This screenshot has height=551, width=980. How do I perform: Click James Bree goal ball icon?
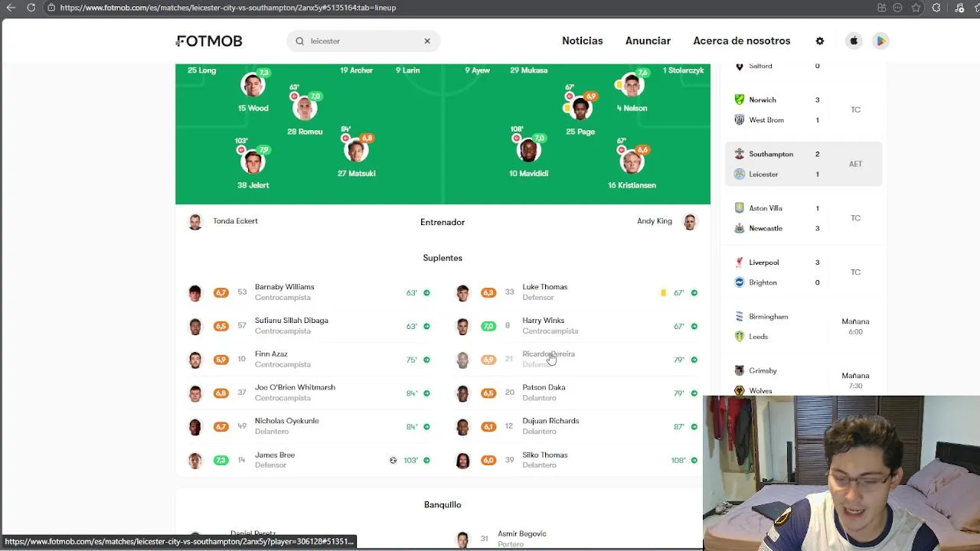pos(393,460)
